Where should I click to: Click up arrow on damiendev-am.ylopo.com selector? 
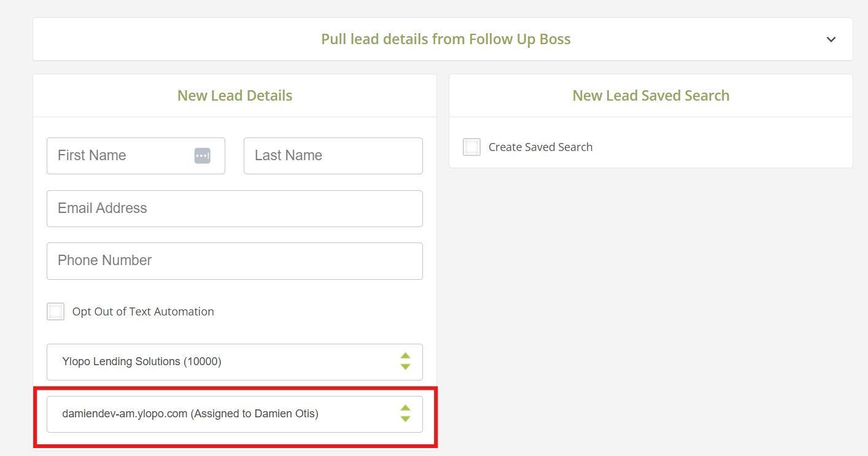coord(405,408)
